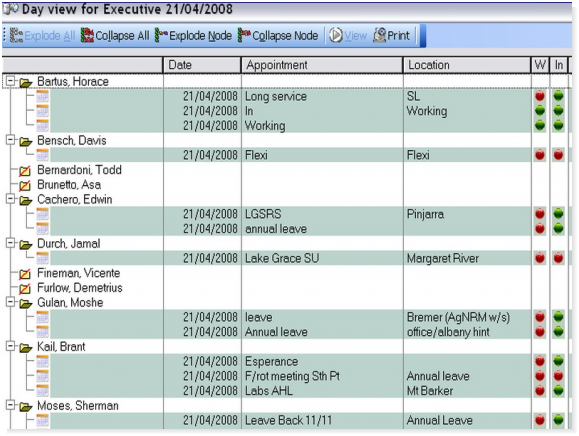Click the W column header
The image size is (579, 436).
click(540, 65)
